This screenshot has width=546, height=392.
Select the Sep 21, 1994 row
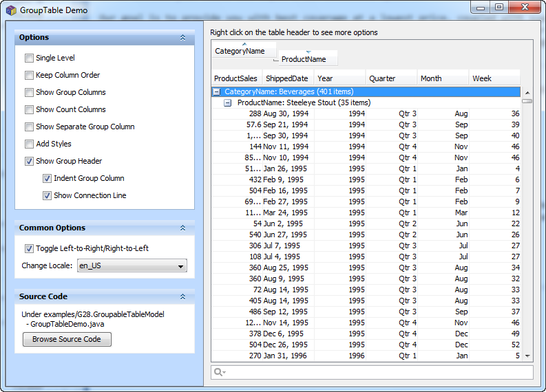pos(366,125)
